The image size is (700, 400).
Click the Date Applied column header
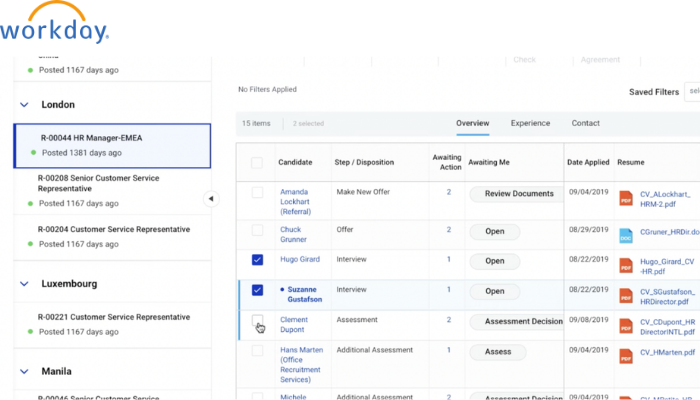[588, 162]
